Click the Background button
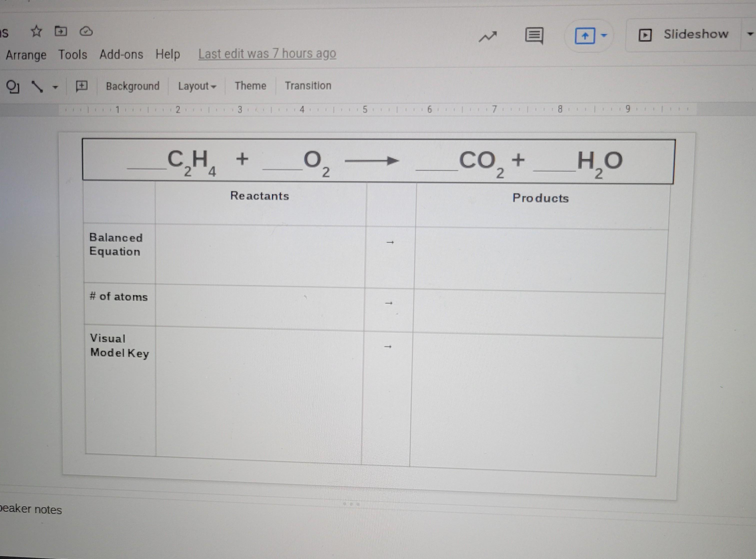Image resolution: width=756 pixels, height=559 pixels. coord(132,86)
